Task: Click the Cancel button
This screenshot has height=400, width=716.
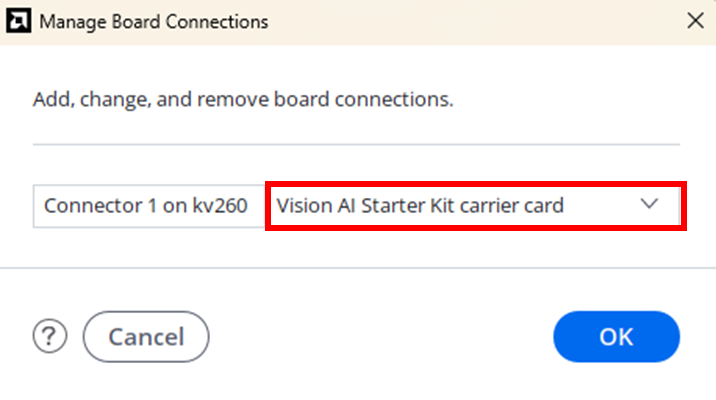Action: (x=146, y=337)
